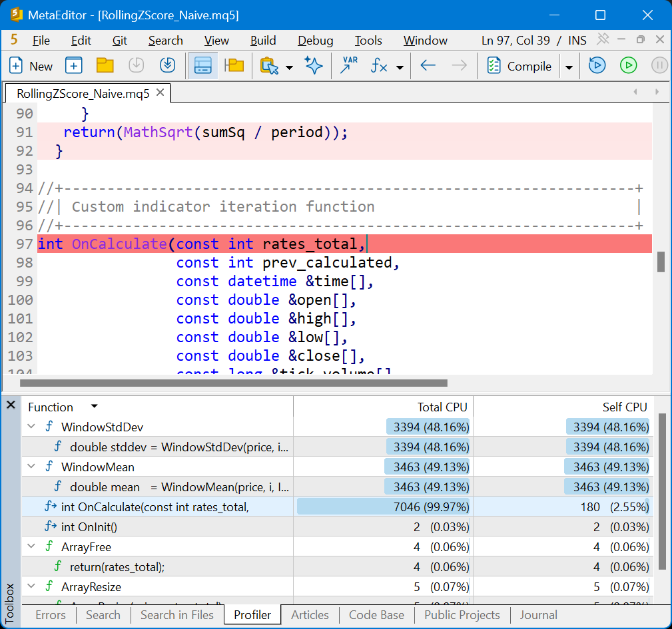Image resolution: width=672 pixels, height=629 pixels.
Task: Click the editor horizontal scrollbar
Action: click(x=234, y=383)
